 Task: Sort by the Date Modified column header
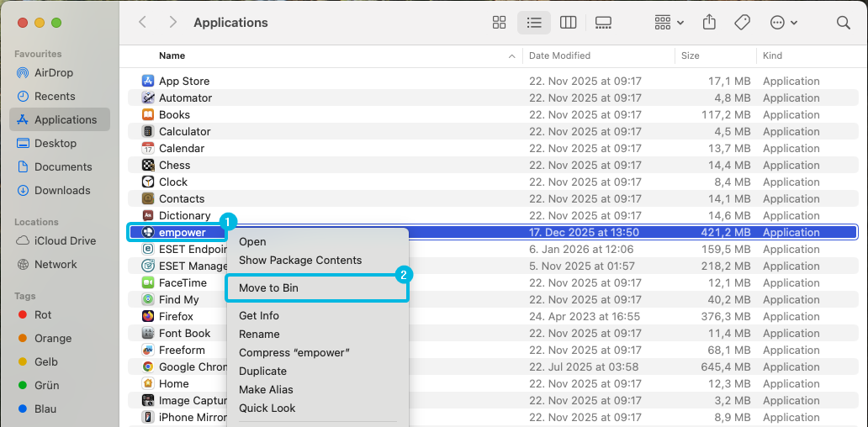coord(559,55)
